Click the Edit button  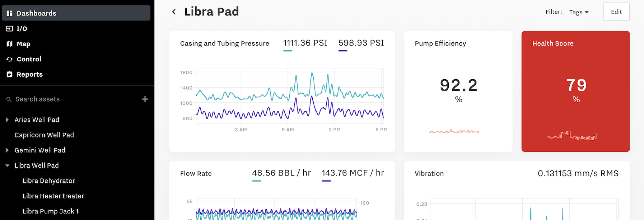tap(616, 12)
